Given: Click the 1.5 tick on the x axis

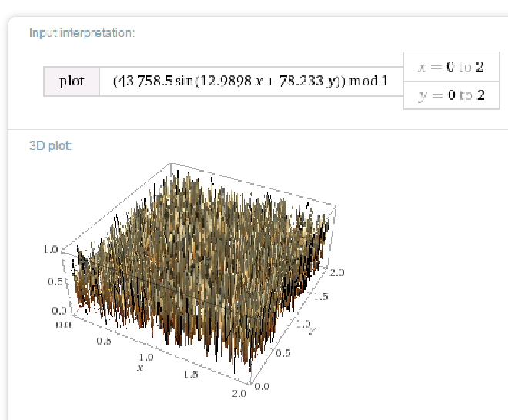Looking at the screenshot, I should point(191,375).
